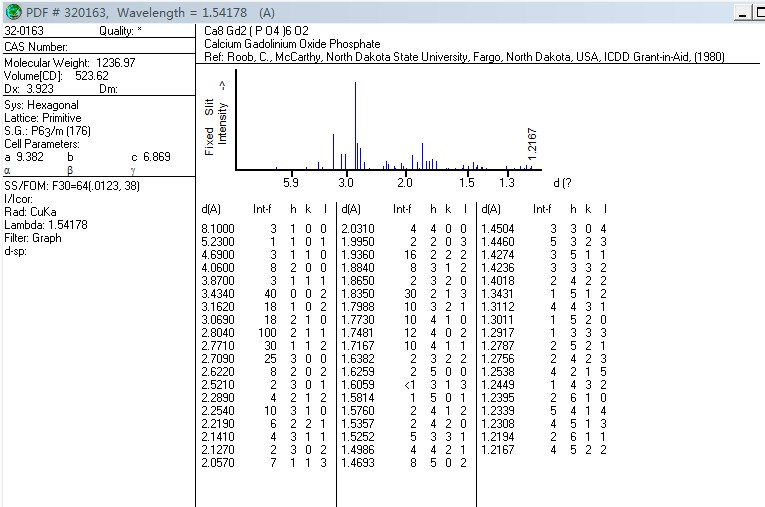The image size is (765, 507).
Task: Click d-spacing value 1.2395
Action: (498, 398)
